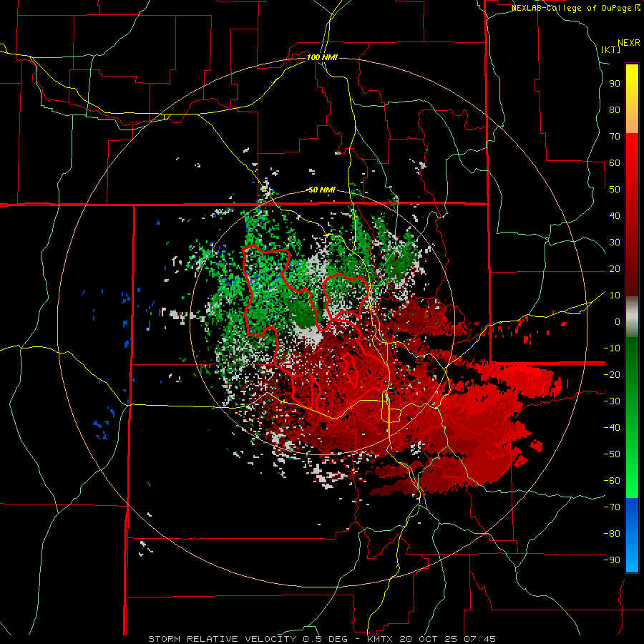Select the positive 10 knot scale value
The image size is (644, 644).
click(x=615, y=296)
